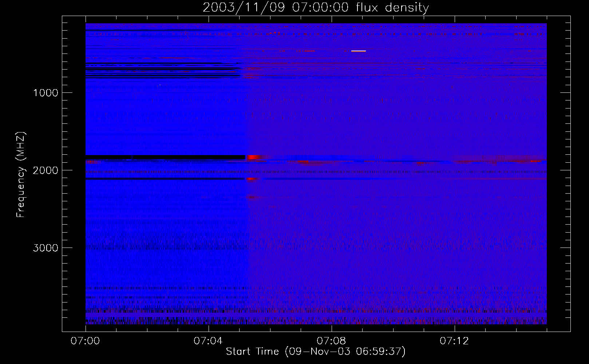Click the 1000 frequency tick label
Viewport: 589px width, 364px height.
(x=46, y=93)
